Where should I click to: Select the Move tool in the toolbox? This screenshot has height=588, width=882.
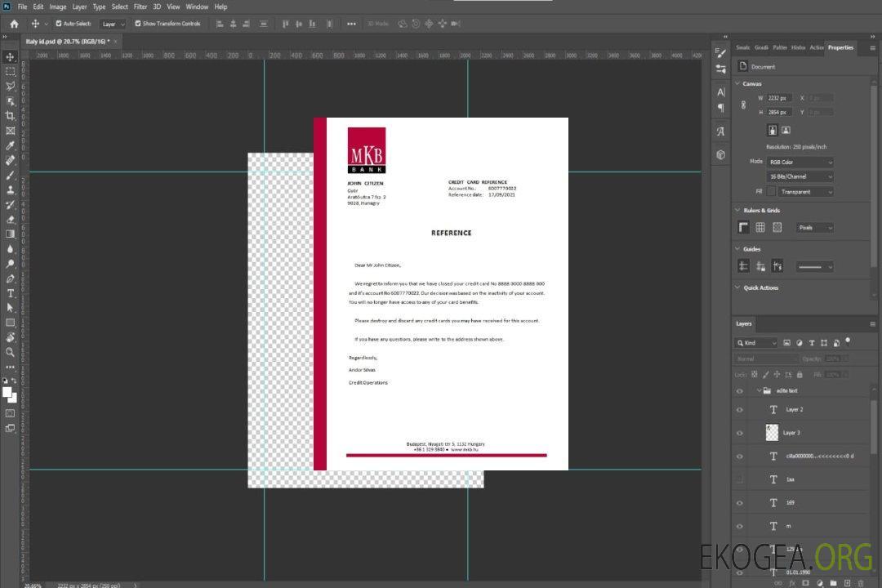(x=10, y=57)
